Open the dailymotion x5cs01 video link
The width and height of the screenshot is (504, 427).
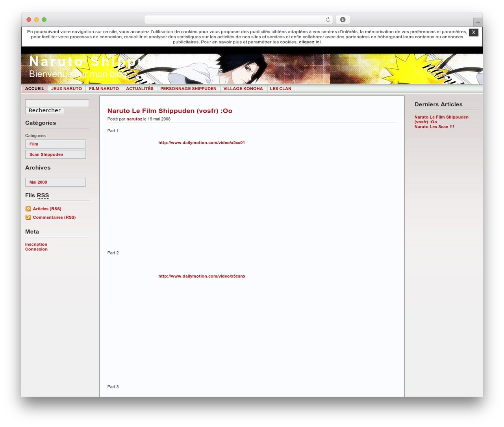tap(202, 143)
